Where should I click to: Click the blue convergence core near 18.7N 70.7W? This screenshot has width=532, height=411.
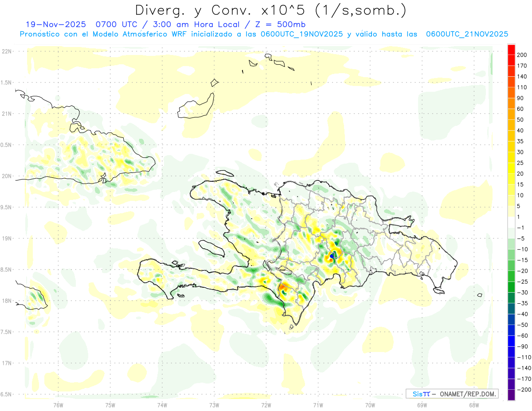(333, 256)
